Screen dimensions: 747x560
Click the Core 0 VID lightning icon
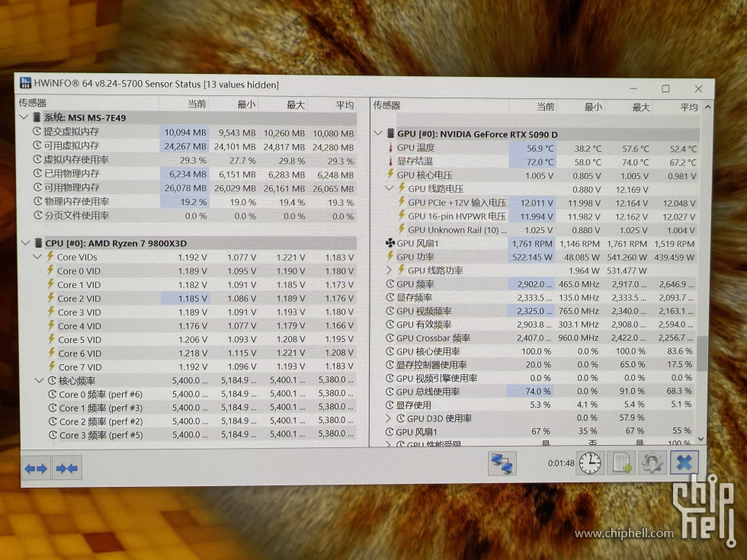(50, 270)
